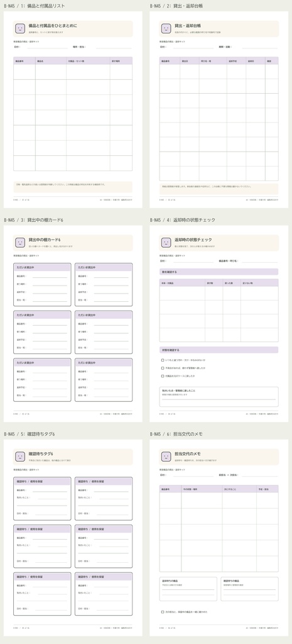
Task: Click the smiley face icon beside 担当交代のメモ title
Action: 166,457
